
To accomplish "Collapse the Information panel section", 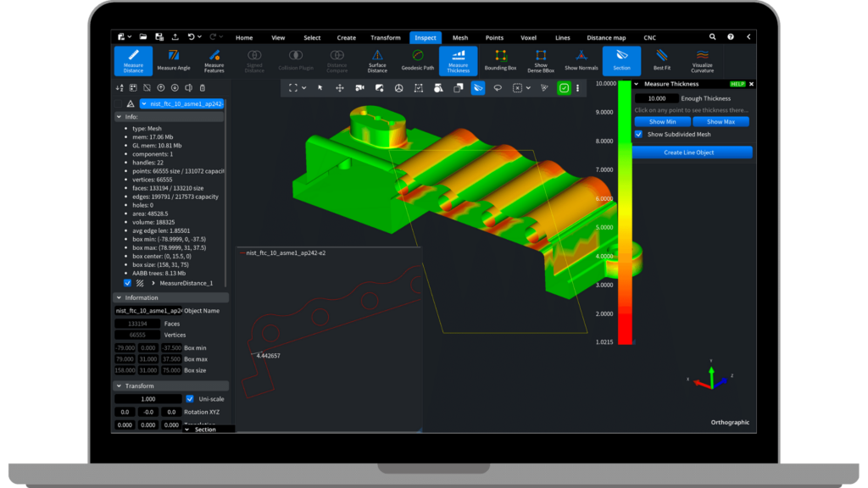I will 118,297.
